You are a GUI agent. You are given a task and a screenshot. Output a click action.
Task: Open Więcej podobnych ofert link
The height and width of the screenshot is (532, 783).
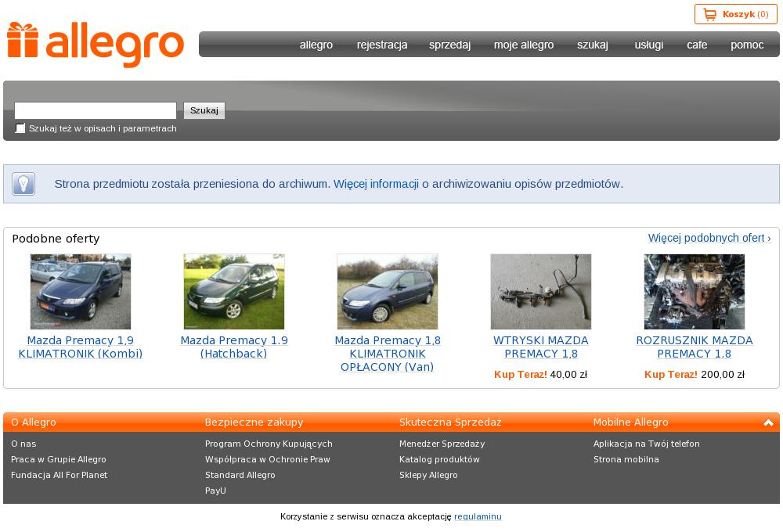pyautogui.click(x=709, y=238)
